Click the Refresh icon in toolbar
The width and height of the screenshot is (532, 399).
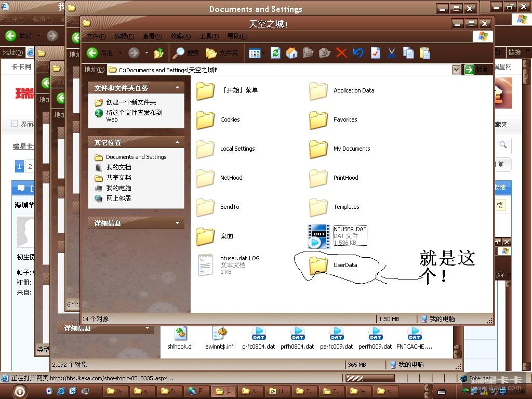[275, 53]
